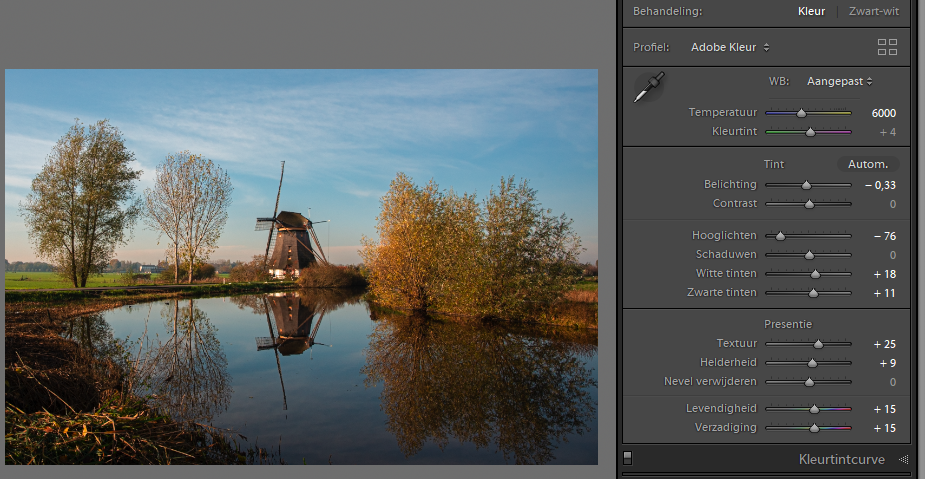Toggle the Kleurtintcurve panel on/off switch
This screenshot has width=925, height=479.
coord(628,459)
